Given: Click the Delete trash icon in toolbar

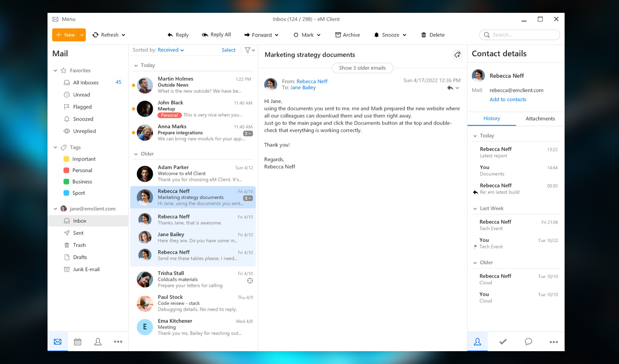Looking at the screenshot, I should [423, 35].
